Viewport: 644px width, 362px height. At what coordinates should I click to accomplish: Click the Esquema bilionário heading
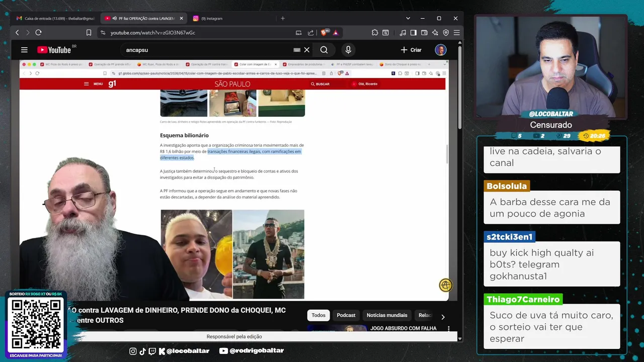pyautogui.click(x=184, y=135)
